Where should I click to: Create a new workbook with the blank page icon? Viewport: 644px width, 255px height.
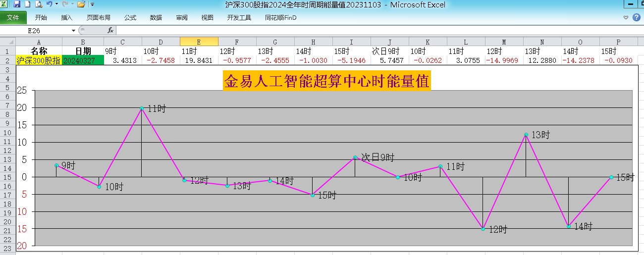point(28,4)
